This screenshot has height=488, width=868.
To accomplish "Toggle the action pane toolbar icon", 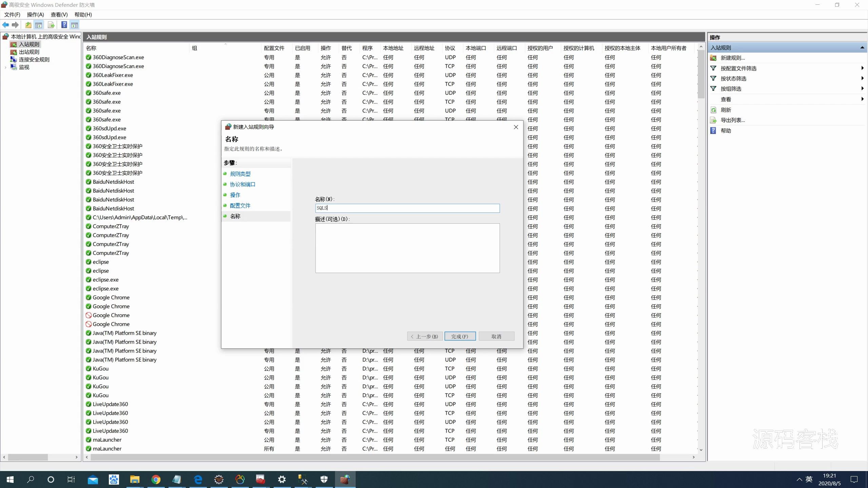I will point(75,25).
